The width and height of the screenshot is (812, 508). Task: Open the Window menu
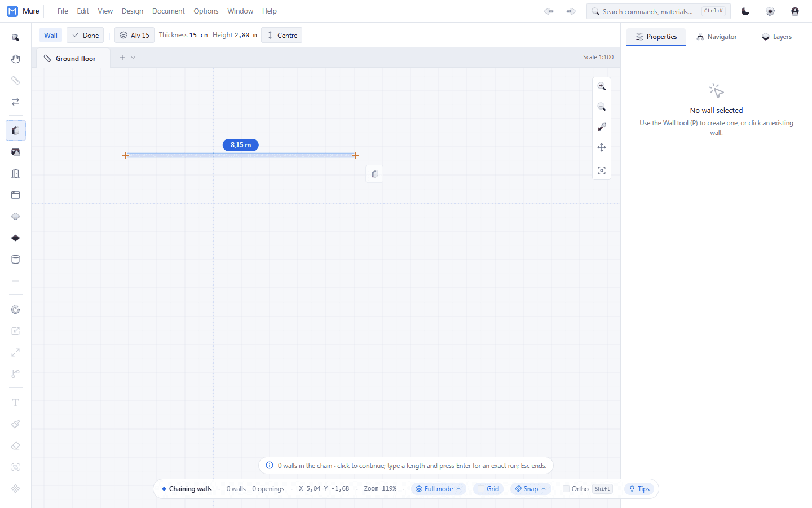pyautogui.click(x=240, y=11)
